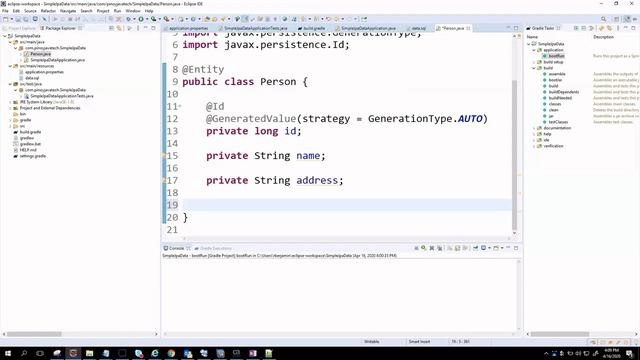Open dropdown arrow next to New icon
The image size is (640, 360).
click(11, 19)
